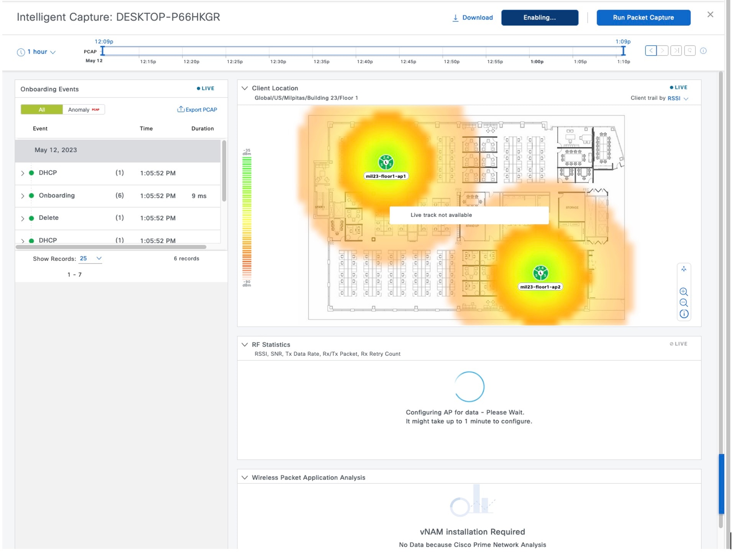Click the 9 ms Onboarding duration value
Screen dimensions: 732x560
pyautogui.click(x=199, y=196)
